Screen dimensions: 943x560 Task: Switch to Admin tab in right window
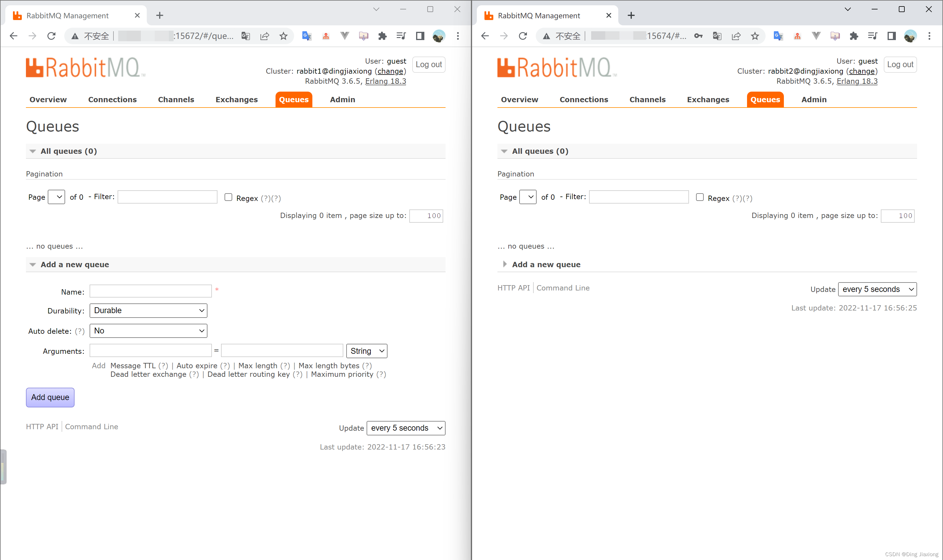pos(814,100)
